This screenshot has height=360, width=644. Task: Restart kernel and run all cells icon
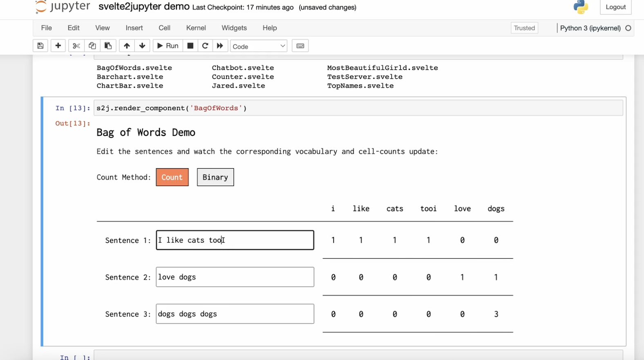pyautogui.click(x=220, y=46)
